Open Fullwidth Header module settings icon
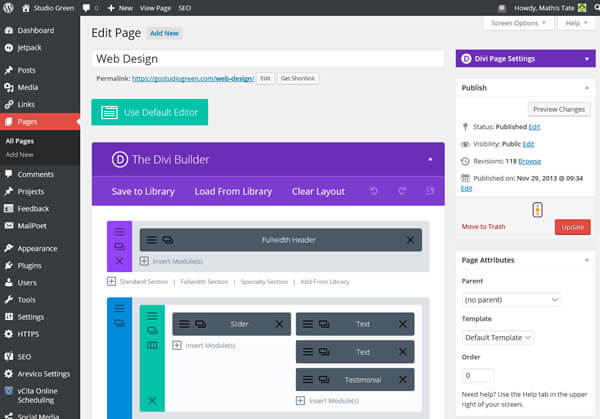The width and height of the screenshot is (600, 419). pyautogui.click(x=152, y=240)
